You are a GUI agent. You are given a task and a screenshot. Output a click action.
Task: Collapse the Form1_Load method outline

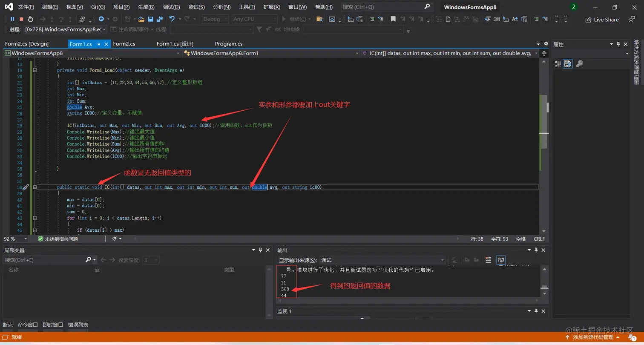[x=34, y=70]
